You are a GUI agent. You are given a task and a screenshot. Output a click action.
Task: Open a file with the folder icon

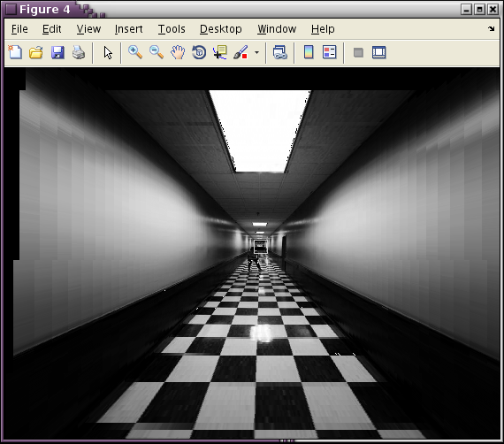click(x=36, y=52)
